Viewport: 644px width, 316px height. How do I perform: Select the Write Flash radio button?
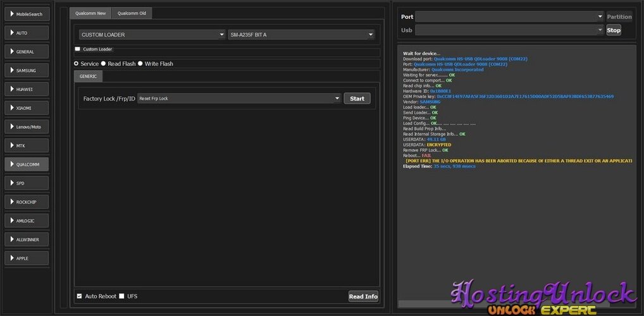click(x=140, y=64)
